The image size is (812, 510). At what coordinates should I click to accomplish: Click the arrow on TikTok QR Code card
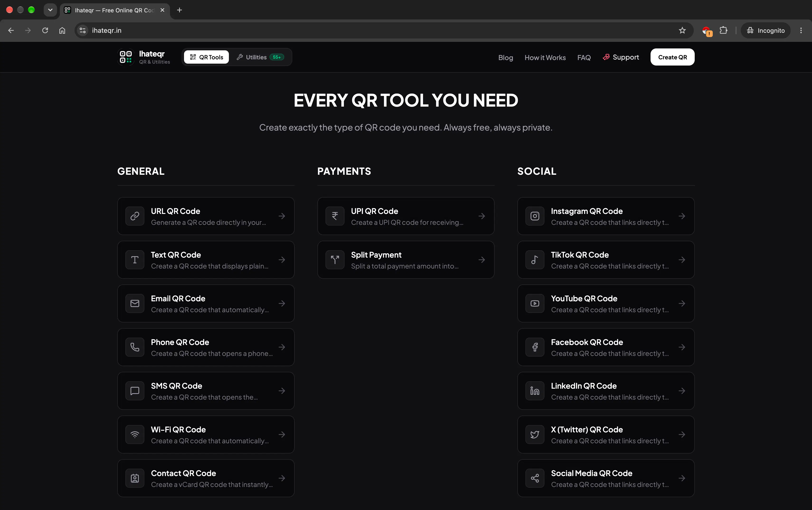[682, 260]
